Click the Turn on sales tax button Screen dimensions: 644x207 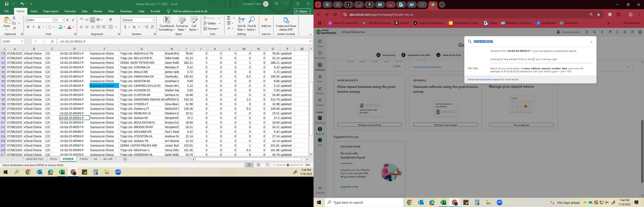click(x=521, y=125)
